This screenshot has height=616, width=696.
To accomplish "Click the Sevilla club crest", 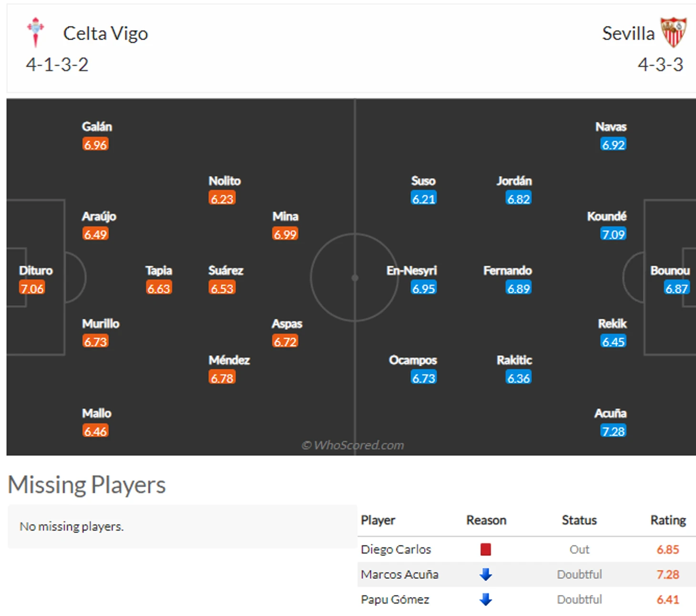I will 673,32.
